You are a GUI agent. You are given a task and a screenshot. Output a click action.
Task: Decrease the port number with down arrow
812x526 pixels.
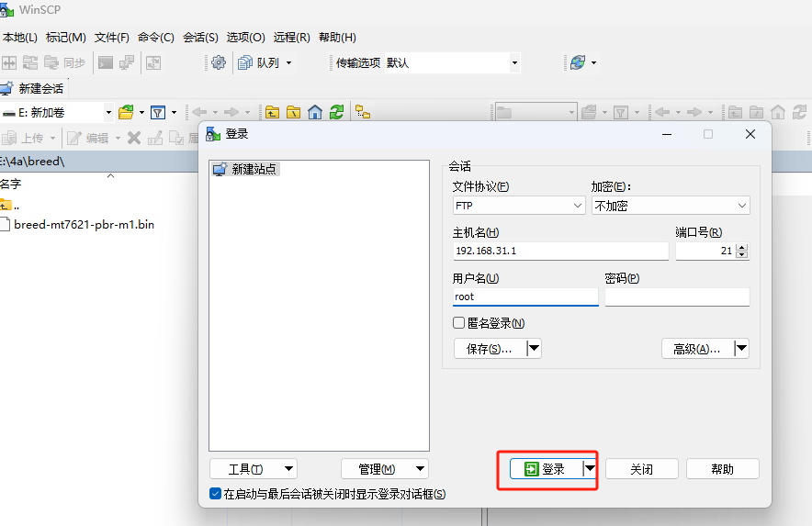[742, 254]
